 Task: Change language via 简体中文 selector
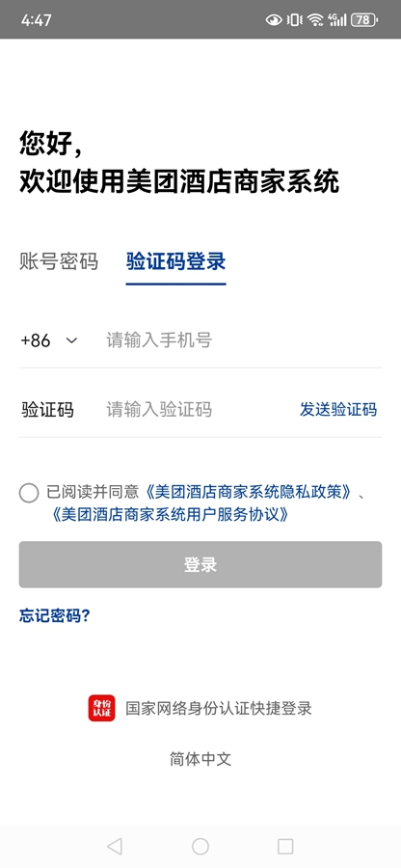click(200, 759)
